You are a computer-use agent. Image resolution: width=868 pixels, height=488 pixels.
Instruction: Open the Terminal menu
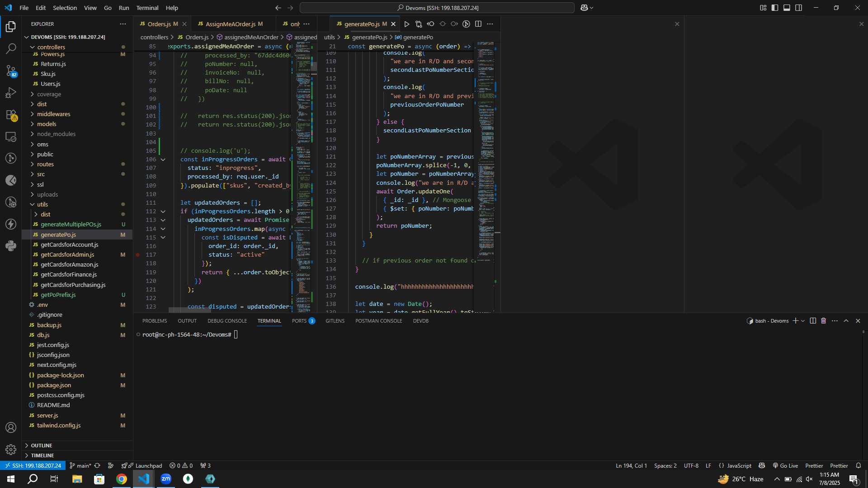pyautogui.click(x=147, y=8)
